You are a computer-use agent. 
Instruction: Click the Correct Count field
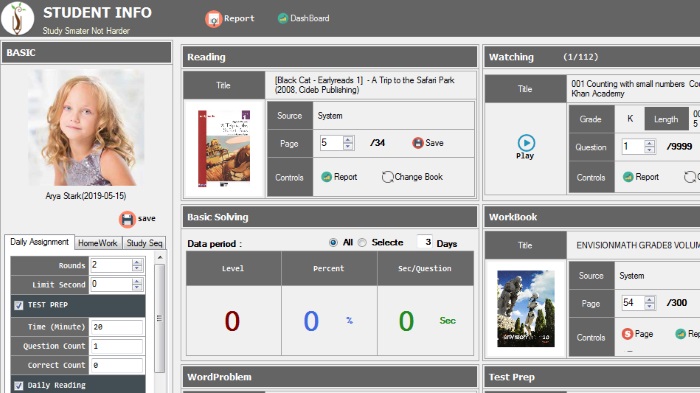(x=117, y=365)
